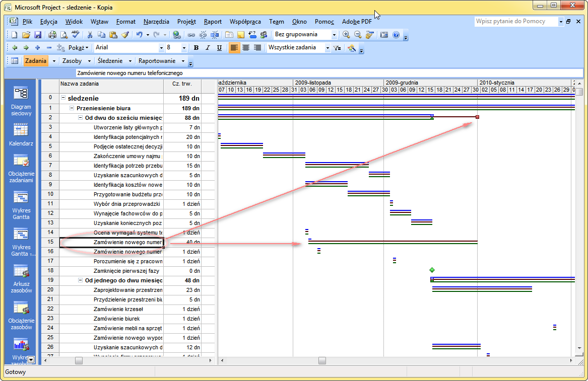Select the Format Painter brush icon

point(125,35)
